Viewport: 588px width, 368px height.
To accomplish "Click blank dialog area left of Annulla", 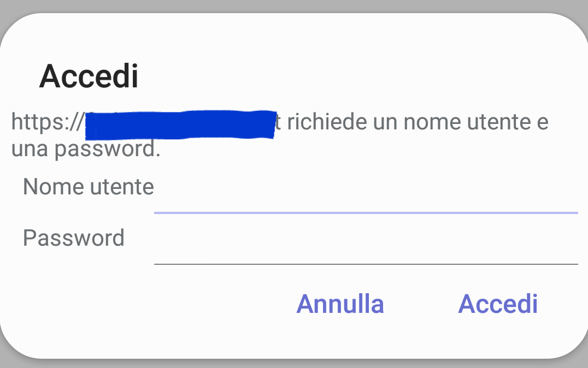I will pyautogui.click(x=148, y=304).
